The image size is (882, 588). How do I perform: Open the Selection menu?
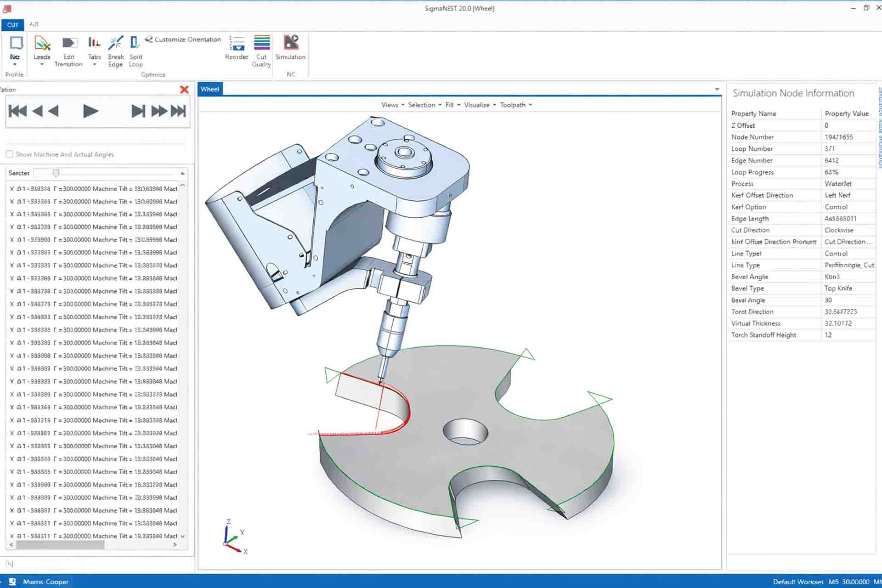(x=424, y=105)
